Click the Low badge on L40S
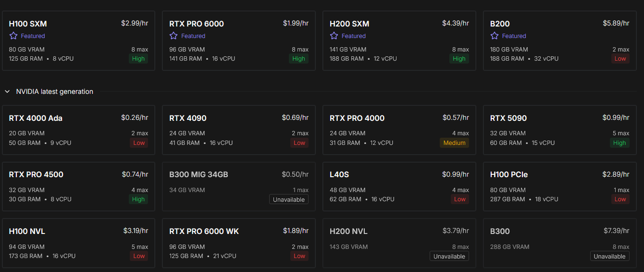 tap(460, 199)
